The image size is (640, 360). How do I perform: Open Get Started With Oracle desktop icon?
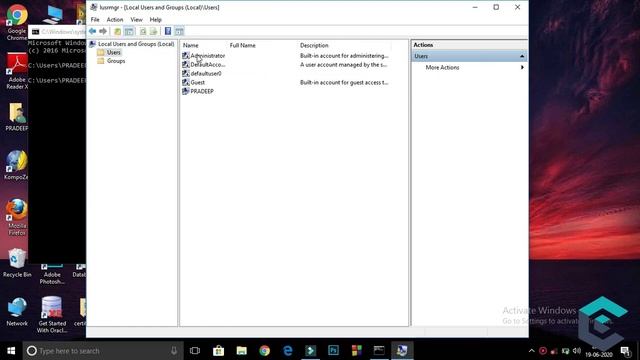tap(52, 315)
